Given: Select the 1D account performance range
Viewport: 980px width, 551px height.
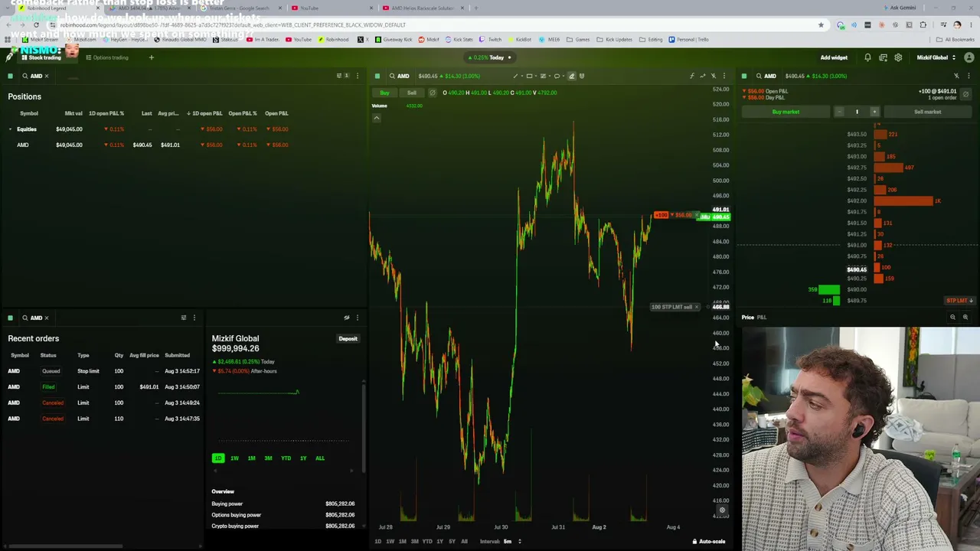Looking at the screenshot, I should (x=218, y=458).
